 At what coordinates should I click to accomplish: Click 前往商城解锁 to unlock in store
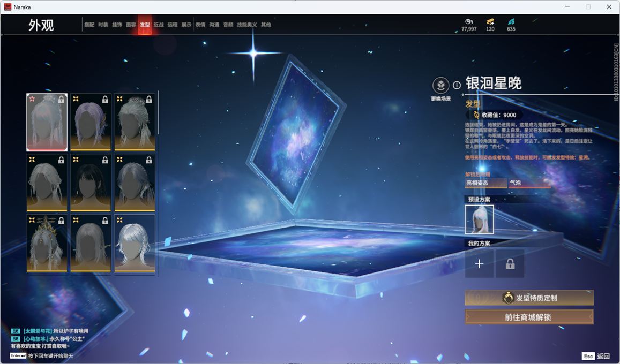(x=528, y=317)
